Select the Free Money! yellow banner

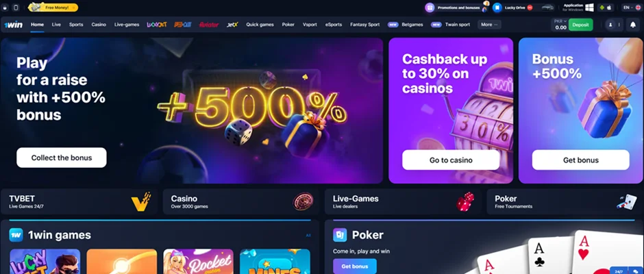53,8
